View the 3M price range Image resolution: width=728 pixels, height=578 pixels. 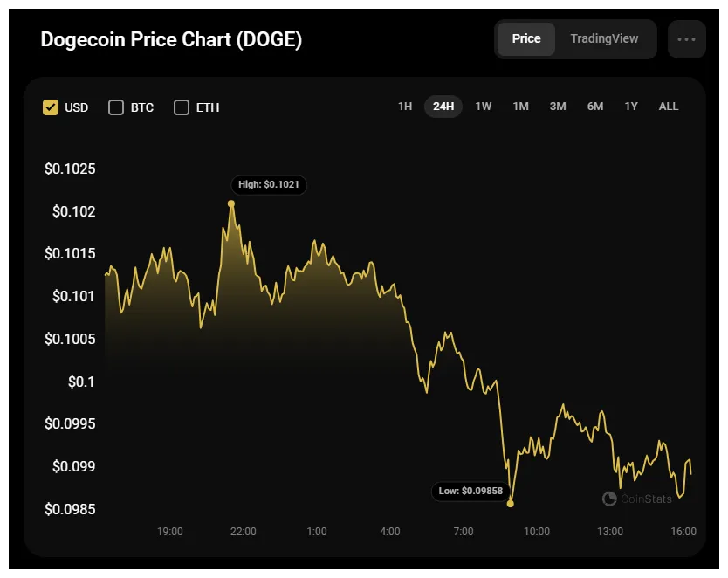point(558,106)
